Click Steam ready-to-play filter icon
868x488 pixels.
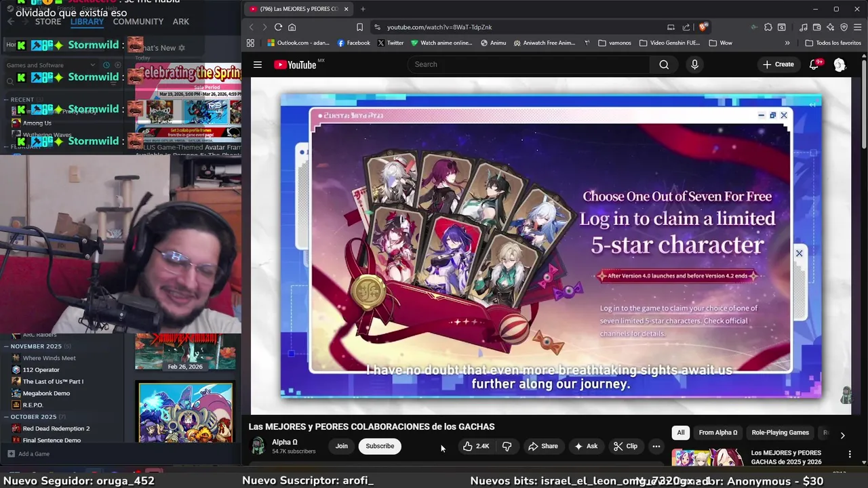tap(117, 65)
